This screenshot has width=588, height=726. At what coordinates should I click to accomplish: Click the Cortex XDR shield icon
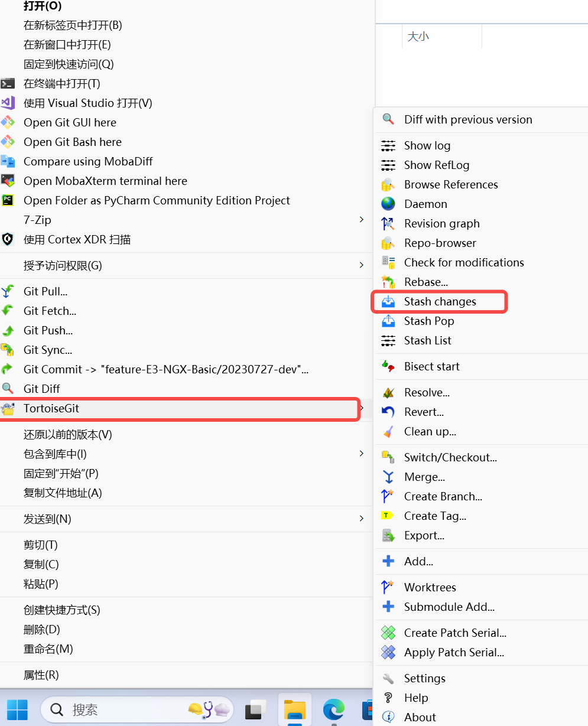pyautogui.click(x=7, y=239)
